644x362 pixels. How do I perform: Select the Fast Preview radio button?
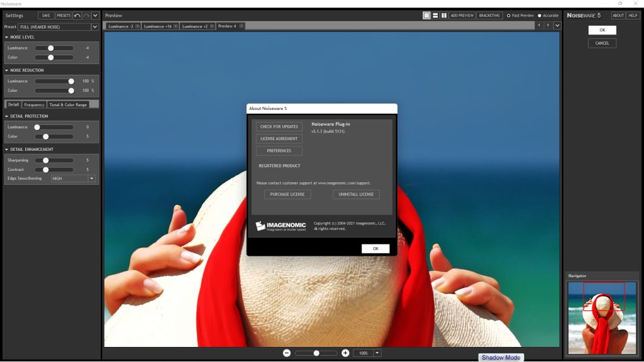[509, 16]
